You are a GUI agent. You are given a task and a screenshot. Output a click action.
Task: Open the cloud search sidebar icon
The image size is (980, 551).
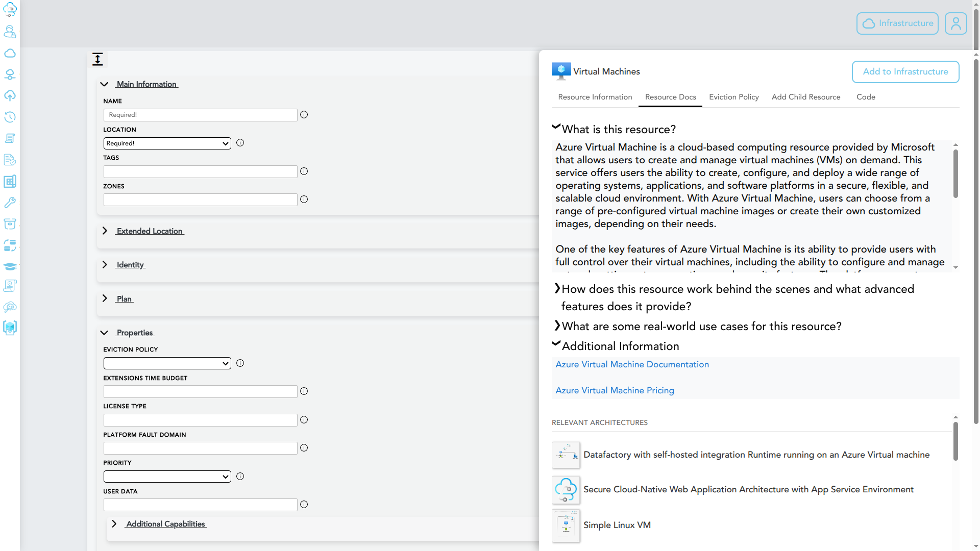[x=10, y=307]
